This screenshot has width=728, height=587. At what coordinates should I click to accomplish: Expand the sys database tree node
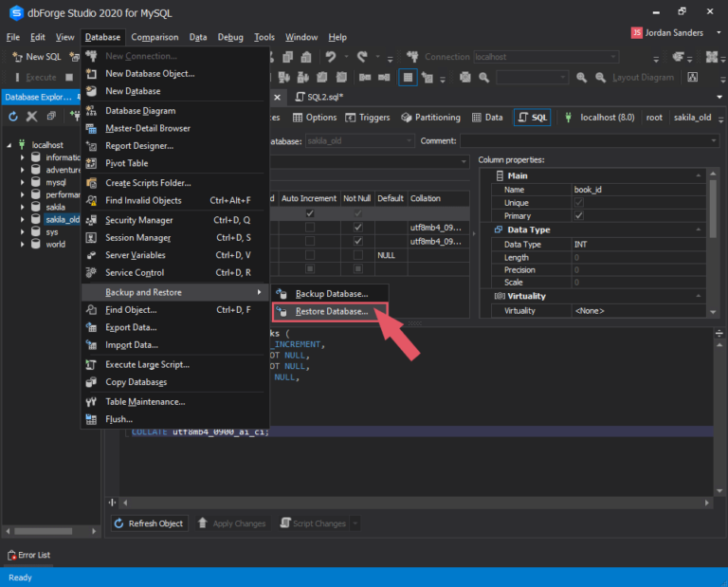tap(22, 231)
